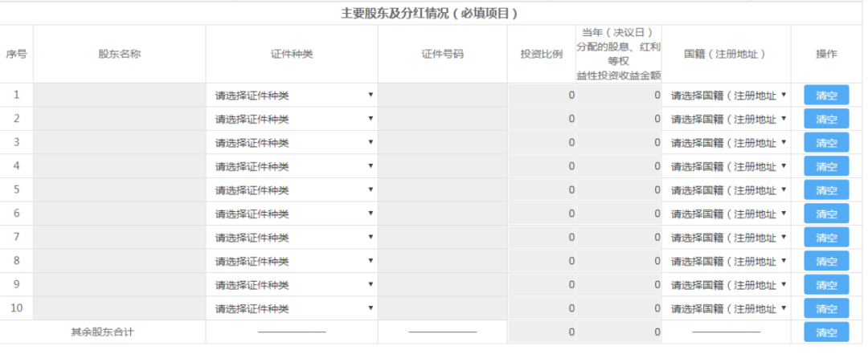The height and width of the screenshot is (354, 868).
Task: Select 国籍（注册地址） dropdown in row 2
Action: [x=727, y=120]
